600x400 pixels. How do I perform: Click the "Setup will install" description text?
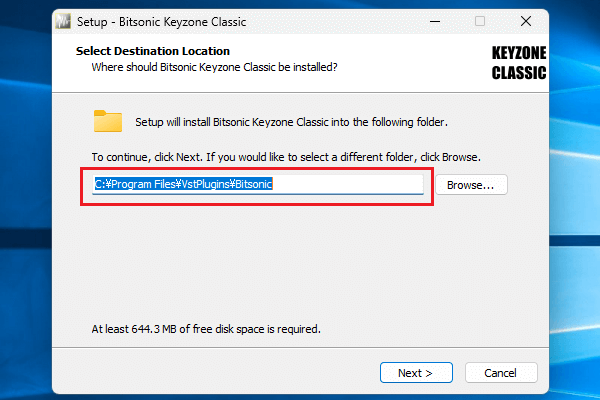point(290,123)
